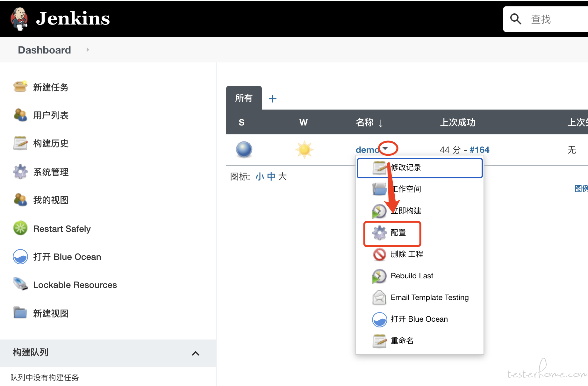This screenshot has width=588, height=386.
Task: Click the Lockable Resources USB icon
Action: click(20, 284)
